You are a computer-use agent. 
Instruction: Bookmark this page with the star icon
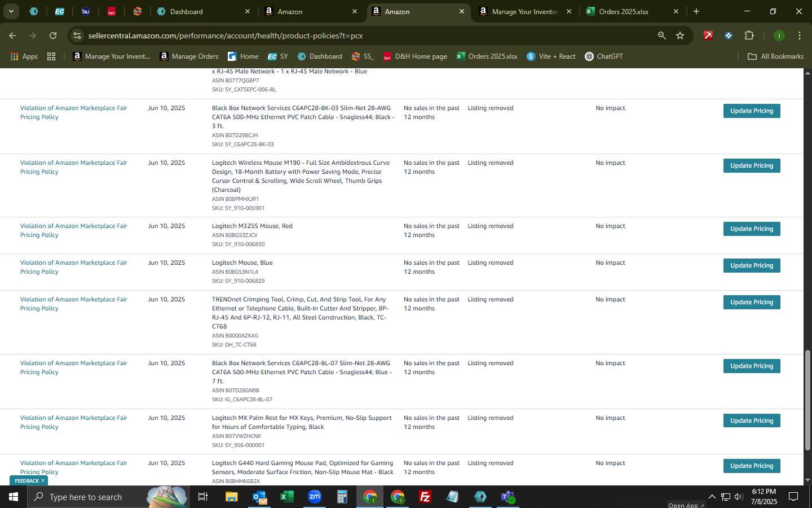tap(680, 36)
